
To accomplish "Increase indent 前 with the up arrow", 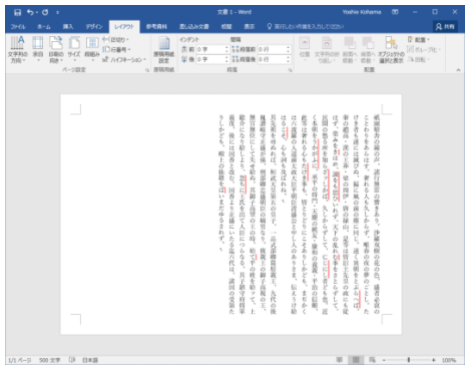I will [x=227, y=48].
